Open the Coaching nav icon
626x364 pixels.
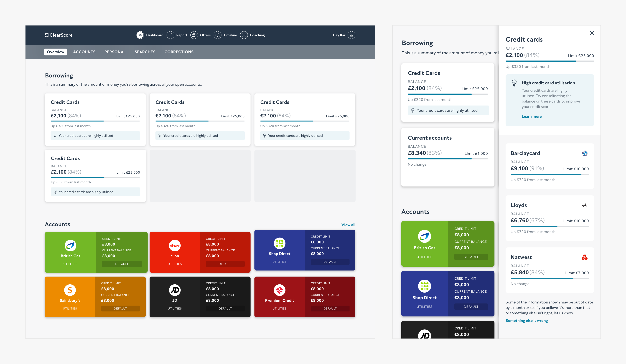point(244,35)
